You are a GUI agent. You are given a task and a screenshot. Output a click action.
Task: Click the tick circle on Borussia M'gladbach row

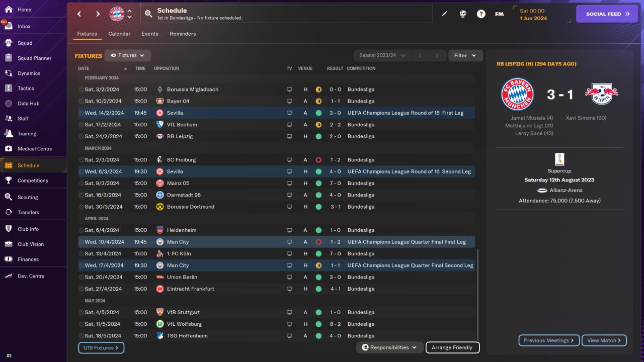pyautogui.click(x=81, y=89)
